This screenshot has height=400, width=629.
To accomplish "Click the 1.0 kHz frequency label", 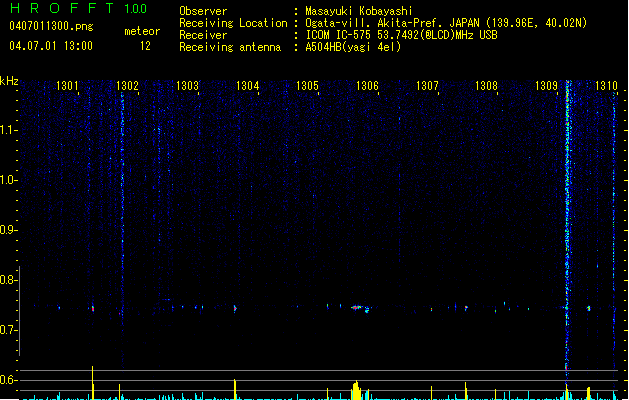I will point(8,180).
